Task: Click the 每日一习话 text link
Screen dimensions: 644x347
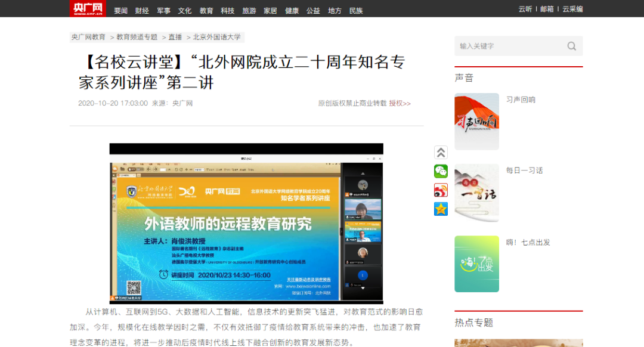Action: point(525,171)
